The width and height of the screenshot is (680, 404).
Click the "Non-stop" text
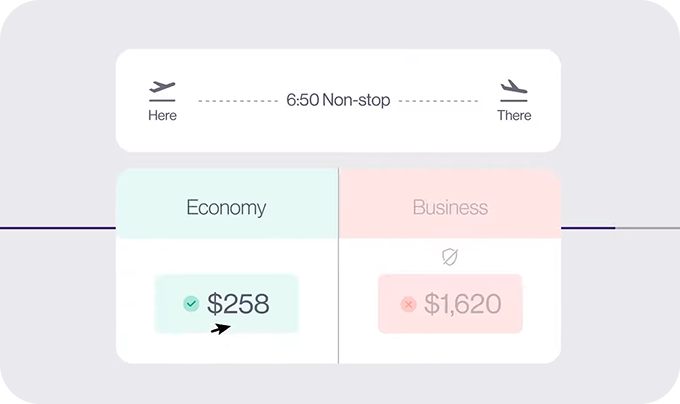pos(356,101)
